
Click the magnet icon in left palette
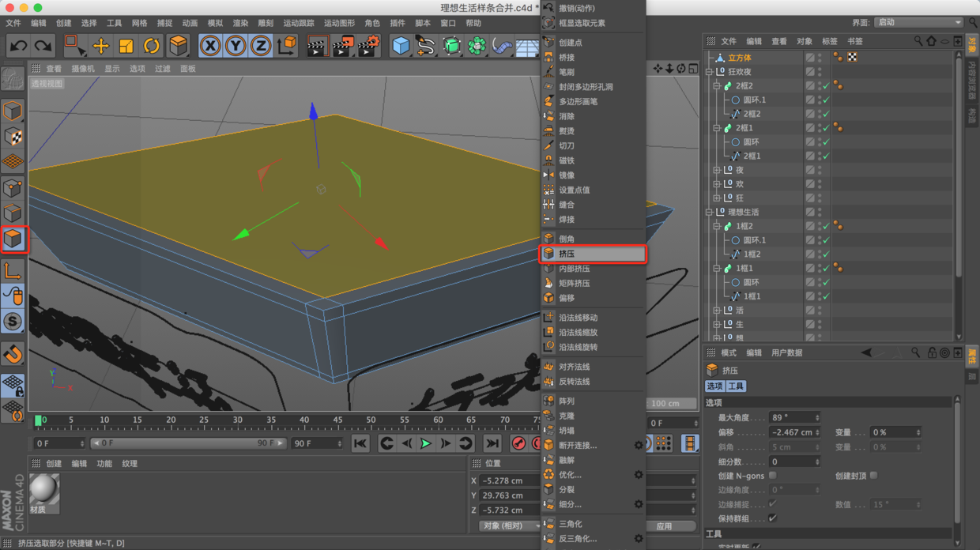[12, 354]
